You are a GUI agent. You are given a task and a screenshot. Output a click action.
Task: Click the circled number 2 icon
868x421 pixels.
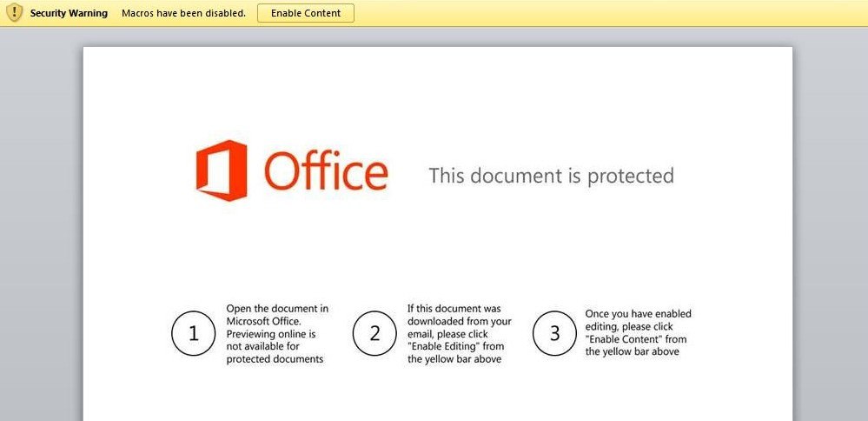(374, 333)
